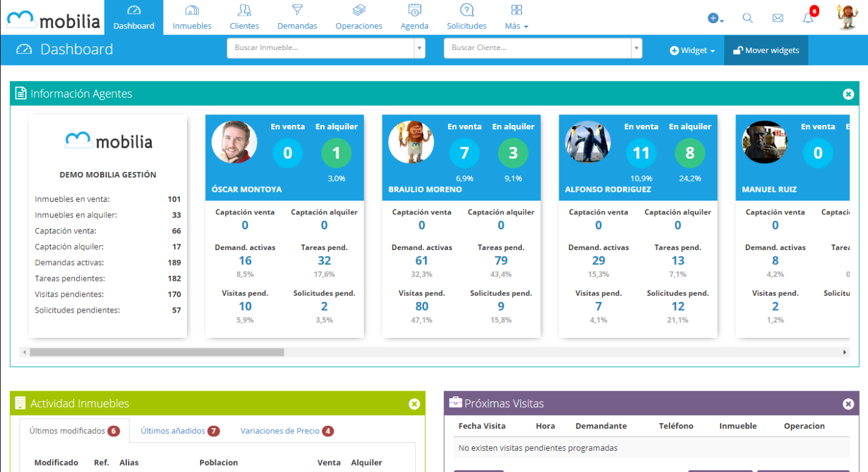Open the Demandas funnel icon
Viewport: 868px width, 472px height.
(297, 11)
